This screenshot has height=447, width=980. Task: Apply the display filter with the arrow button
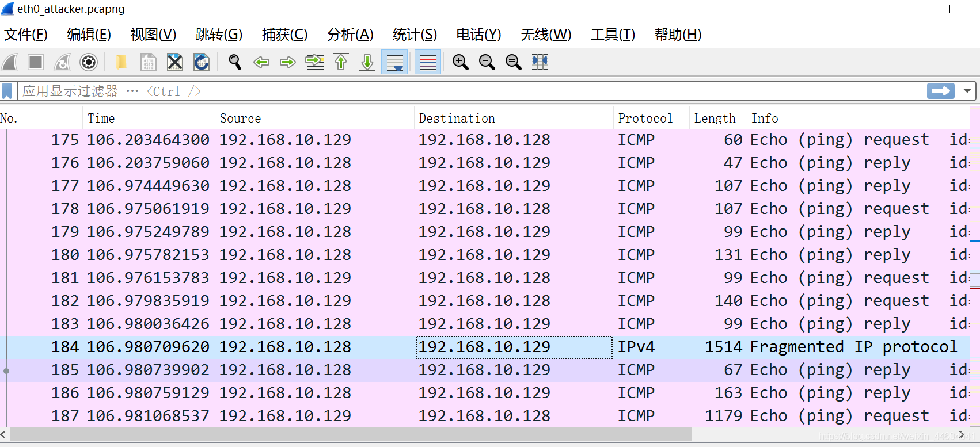[x=941, y=91]
